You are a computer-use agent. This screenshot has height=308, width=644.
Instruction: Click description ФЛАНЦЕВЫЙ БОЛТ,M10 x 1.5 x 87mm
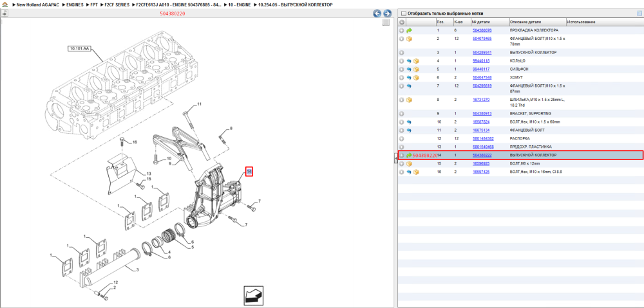538,88
